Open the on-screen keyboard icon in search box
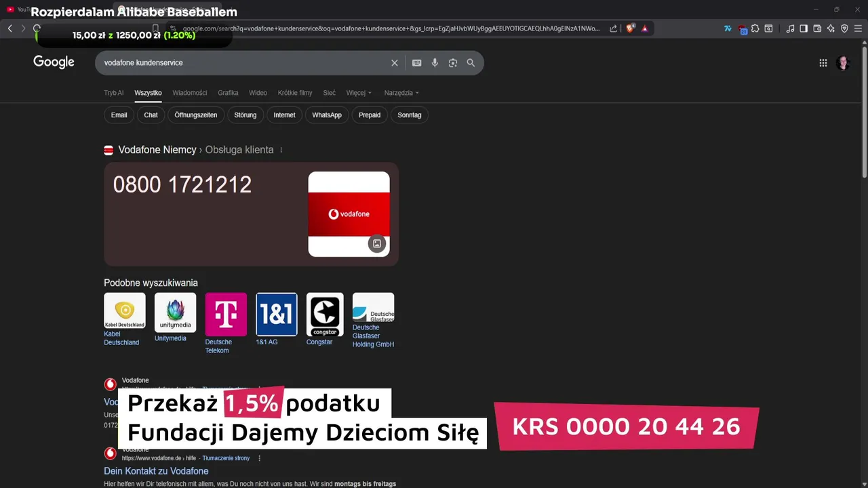Viewport: 868px width, 488px height. pos(416,62)
